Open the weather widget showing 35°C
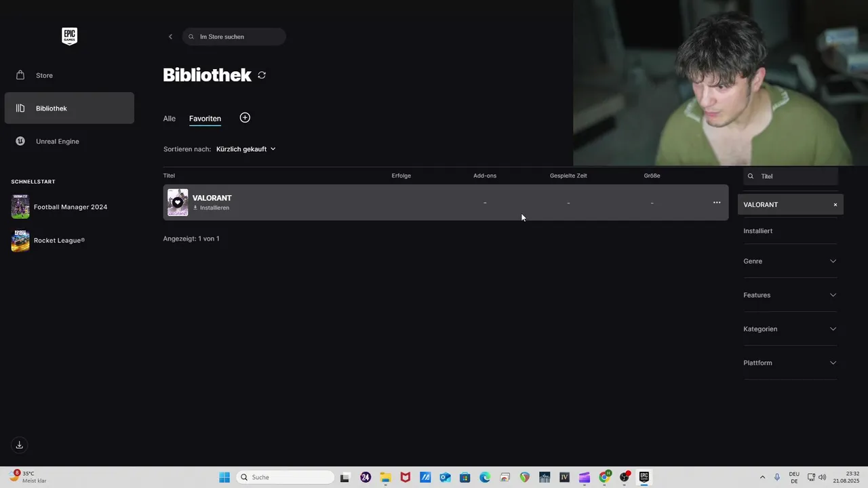Image resolution: width=868 pixels, height=488 pixels. (x=28, y=477)
